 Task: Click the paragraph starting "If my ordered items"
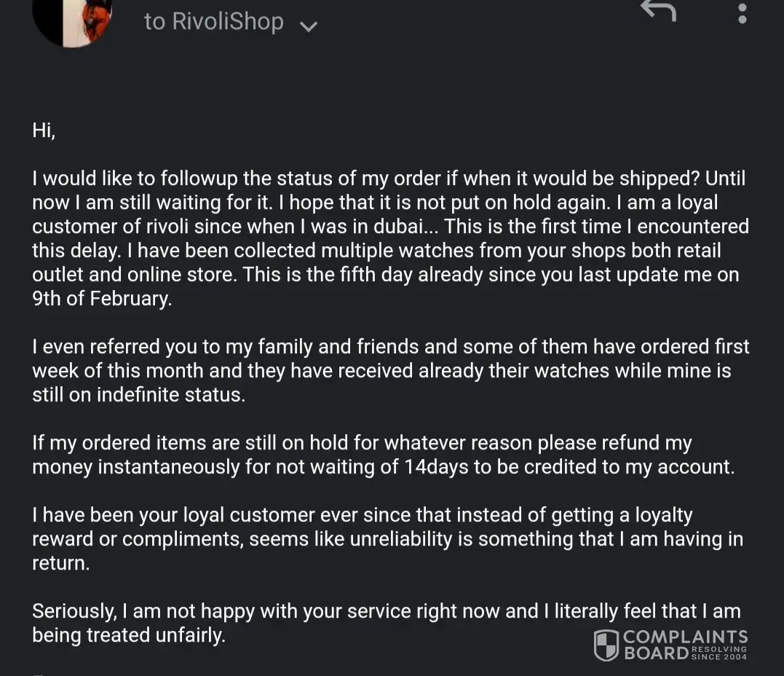click(x=384, y=455)
